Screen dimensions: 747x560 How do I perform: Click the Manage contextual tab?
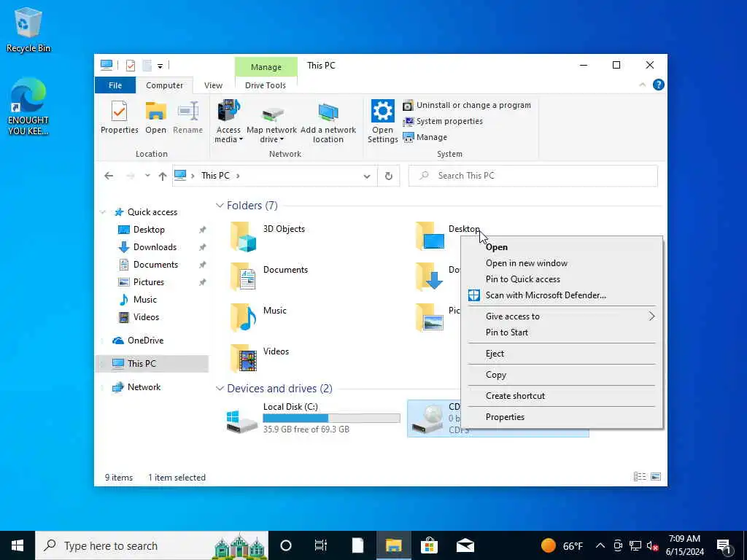coord(266,67)
